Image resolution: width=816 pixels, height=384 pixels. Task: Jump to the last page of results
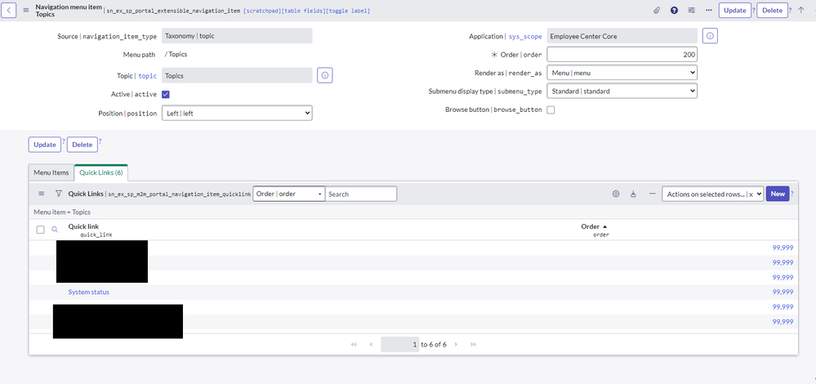pos(474,344)
